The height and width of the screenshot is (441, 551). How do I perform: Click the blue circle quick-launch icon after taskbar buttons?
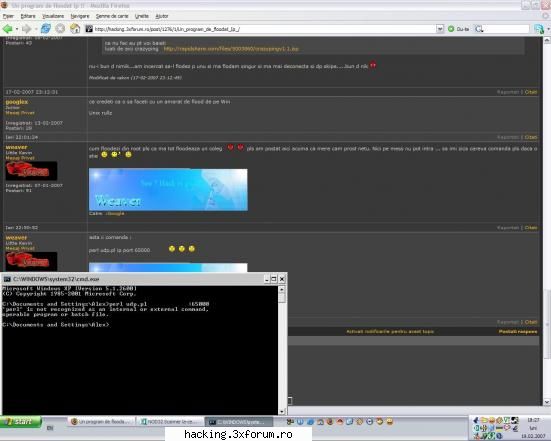[x=300, y=422]
